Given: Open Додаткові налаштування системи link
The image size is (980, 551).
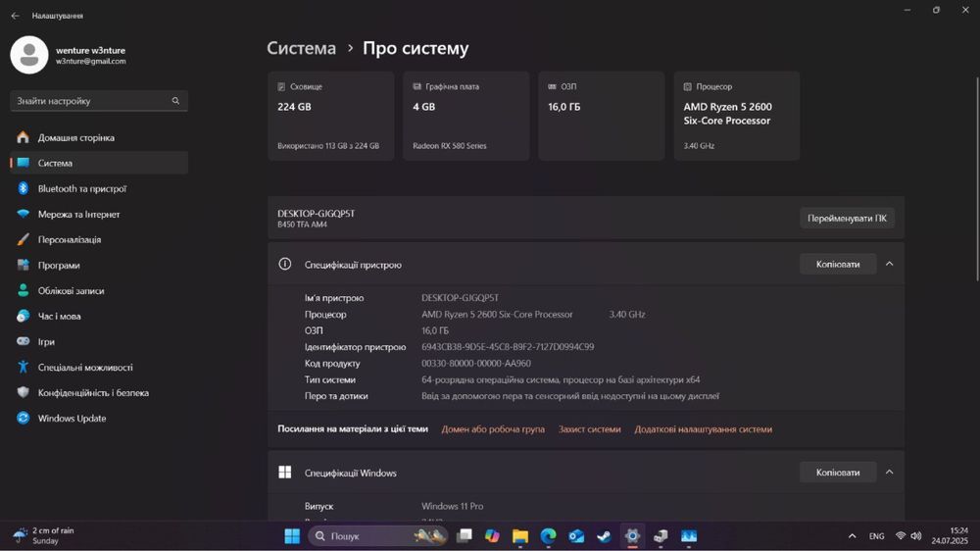Looking at the screenshot, I should click(x=703, y=429).
